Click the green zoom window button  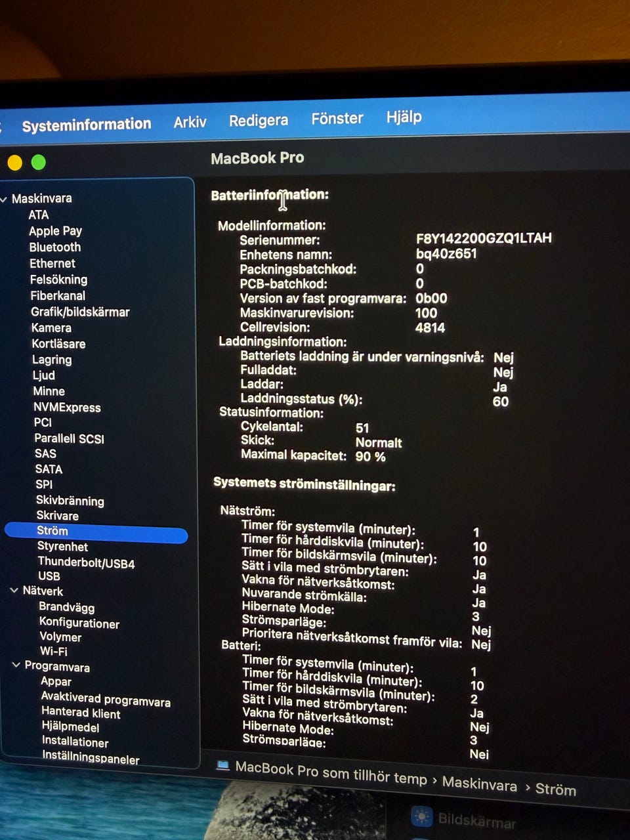click(x=39, y=161)
